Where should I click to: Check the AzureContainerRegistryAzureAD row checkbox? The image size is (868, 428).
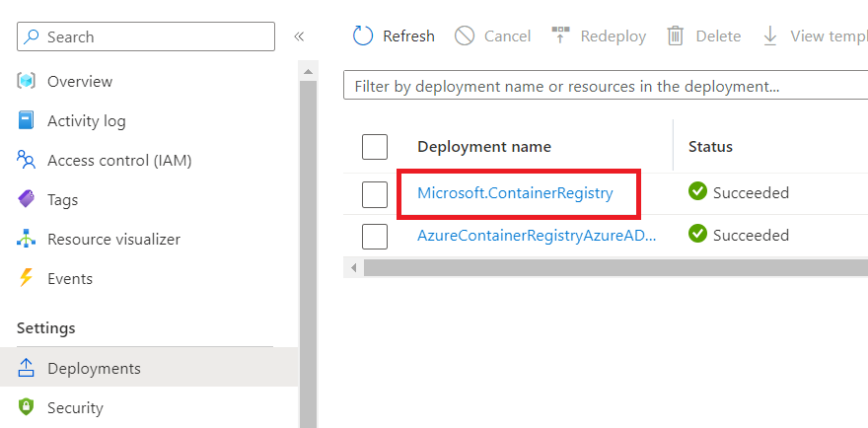point(375,236)
